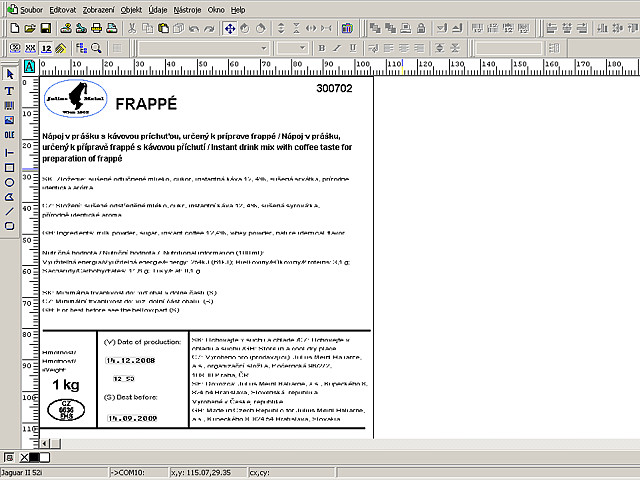Open the Objekt menu
The height and width of the screenshot is (480, 640).
click(x=131, y=10)
